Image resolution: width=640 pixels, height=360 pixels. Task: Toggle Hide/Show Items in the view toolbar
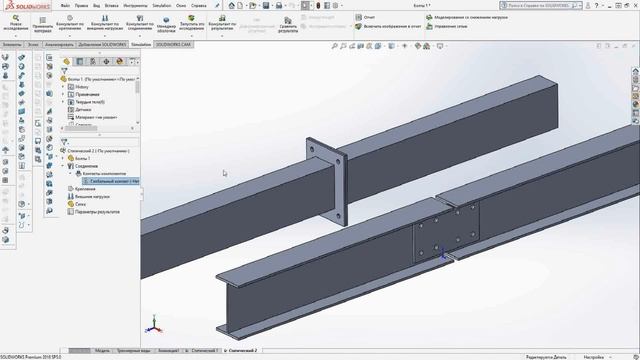404,46
